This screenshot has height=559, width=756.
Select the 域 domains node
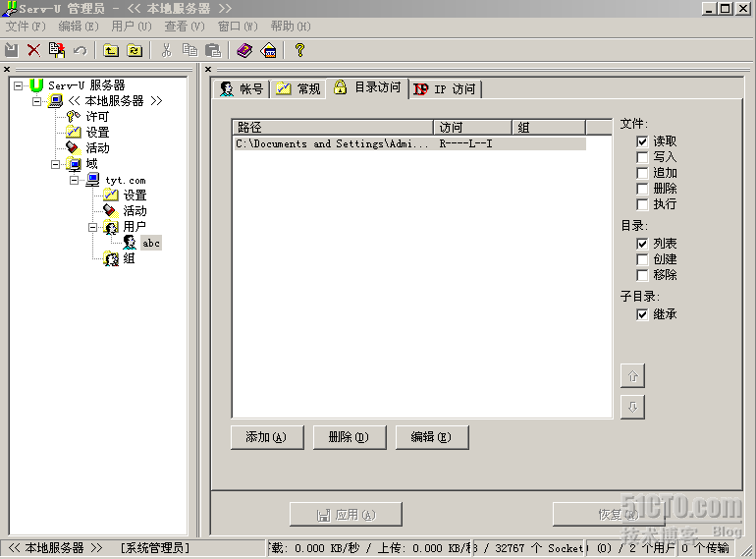[x=91, y=163]
